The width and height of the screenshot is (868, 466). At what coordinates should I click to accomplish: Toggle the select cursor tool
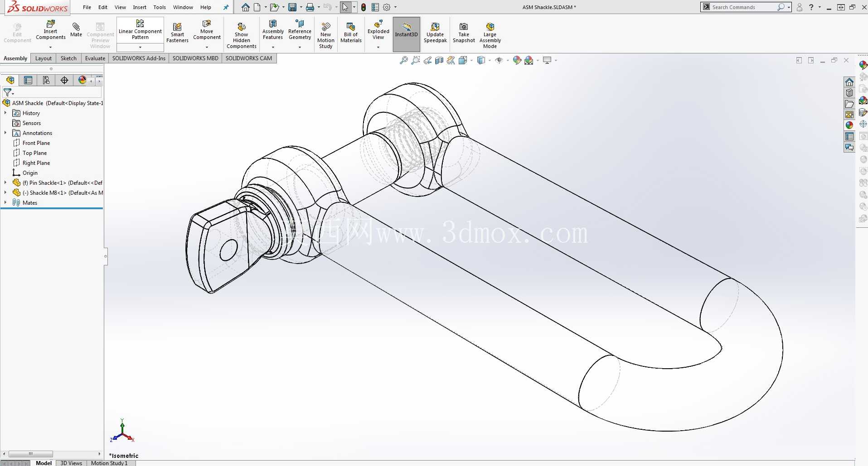point(345,7)
